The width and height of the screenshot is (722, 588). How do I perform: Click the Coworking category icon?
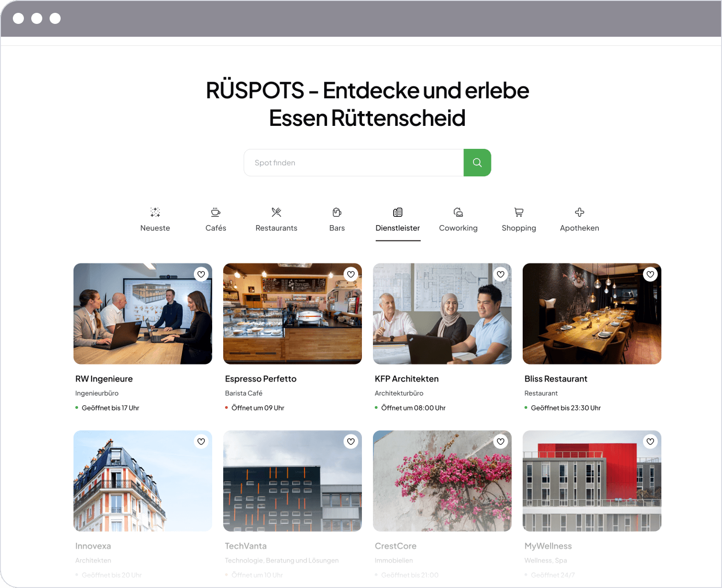pyautogui.click(x=458, y=212)
